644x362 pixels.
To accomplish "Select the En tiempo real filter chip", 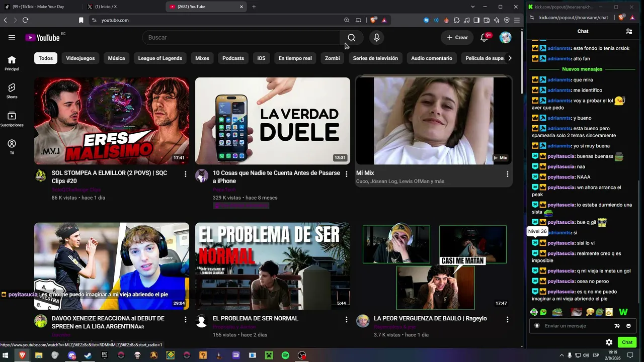I will [295, 58].
